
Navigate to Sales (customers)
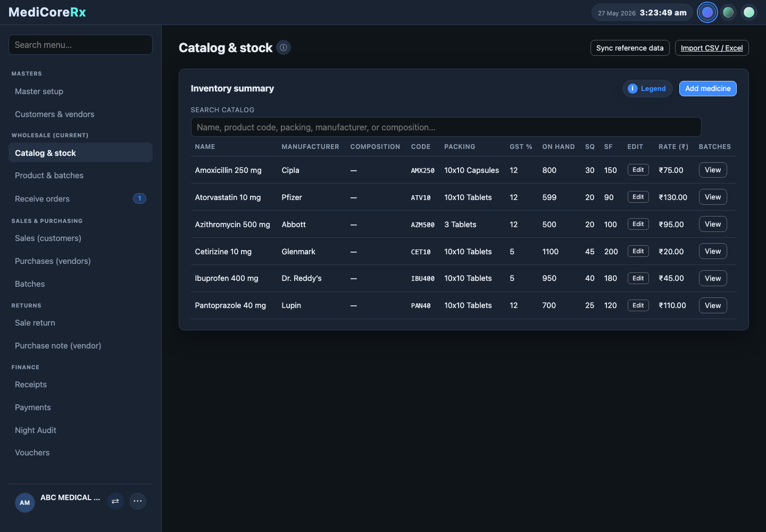click(81, 238)
